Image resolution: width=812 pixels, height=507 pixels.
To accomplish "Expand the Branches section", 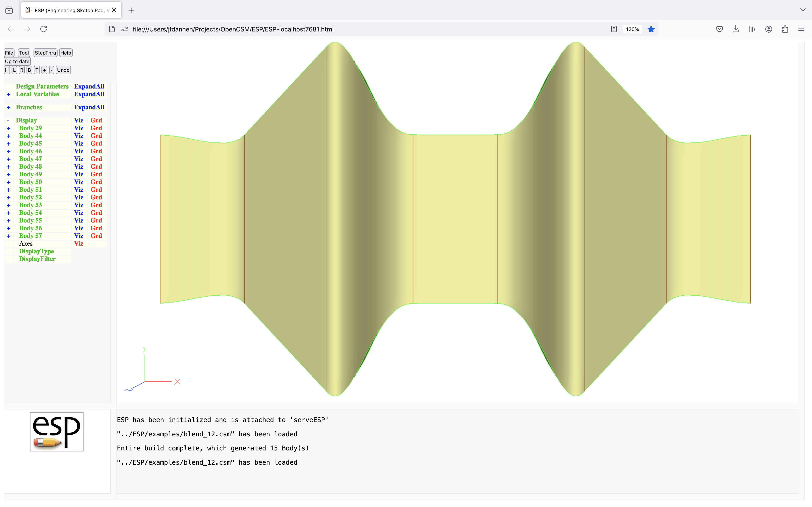I will (x=9, y=108).
